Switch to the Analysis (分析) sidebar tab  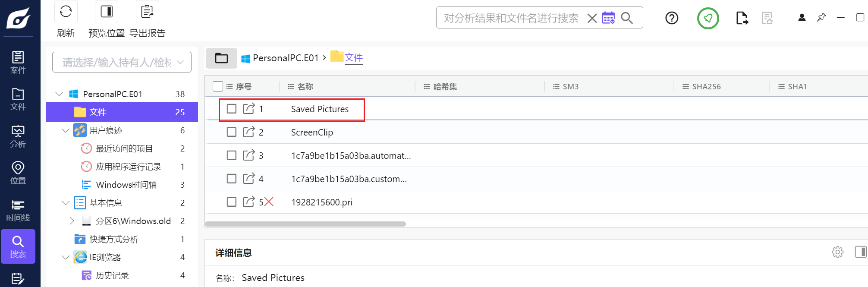[x=18, y=136]
